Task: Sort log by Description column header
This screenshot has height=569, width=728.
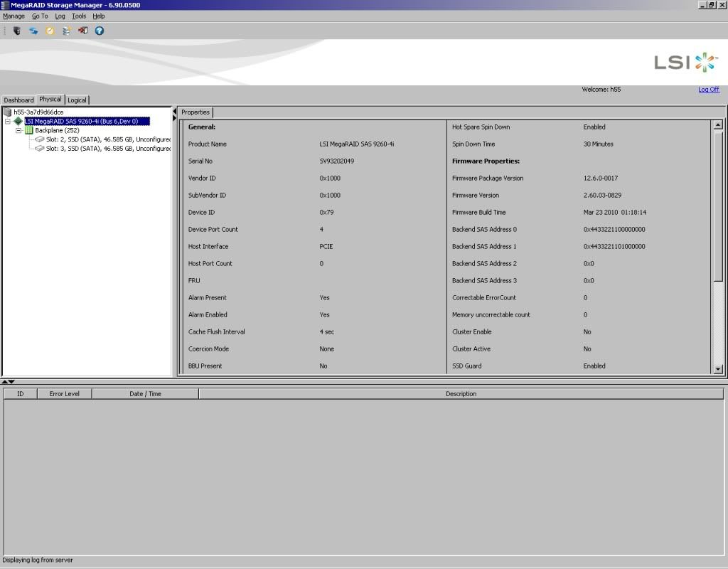Action: pos(461,394)
